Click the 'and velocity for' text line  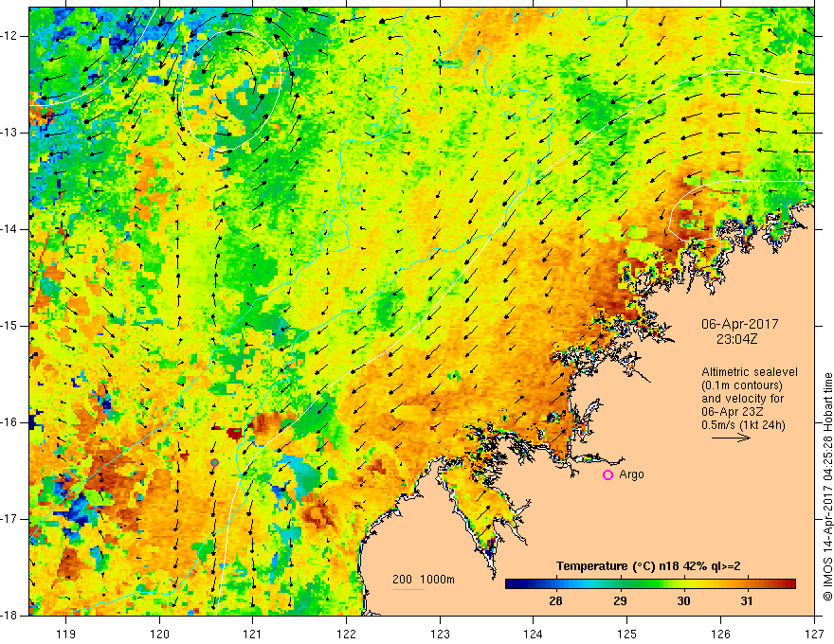(x=742, y=399)
